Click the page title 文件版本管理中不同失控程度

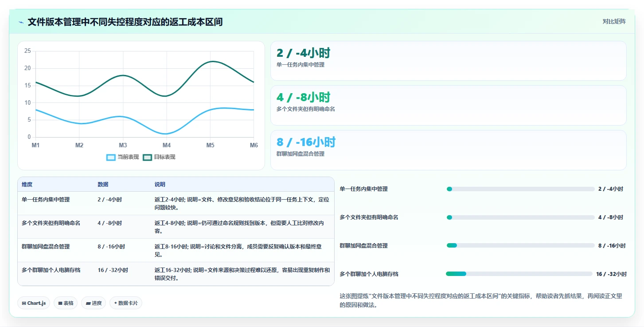tap(125, 22)
